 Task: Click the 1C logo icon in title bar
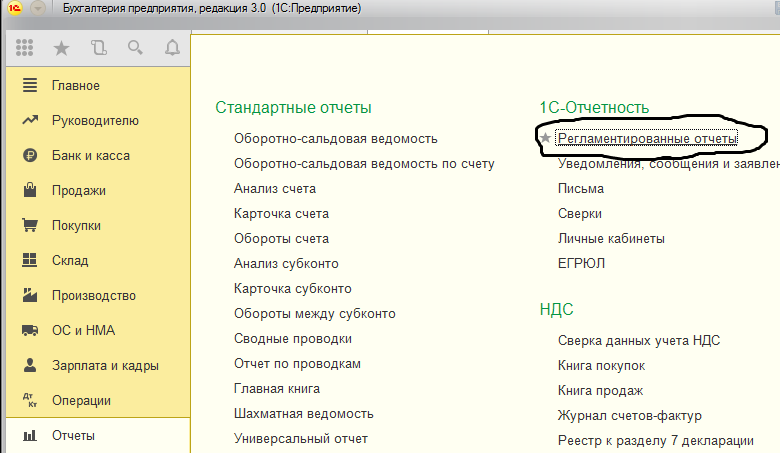[x=15, y=8]
